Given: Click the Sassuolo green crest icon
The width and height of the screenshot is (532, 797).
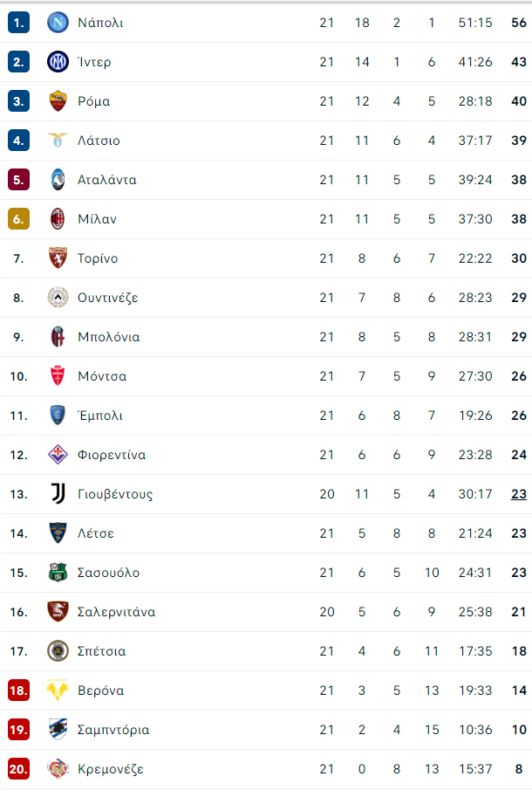Looking at the screenshot, I should tap(58, 573).
